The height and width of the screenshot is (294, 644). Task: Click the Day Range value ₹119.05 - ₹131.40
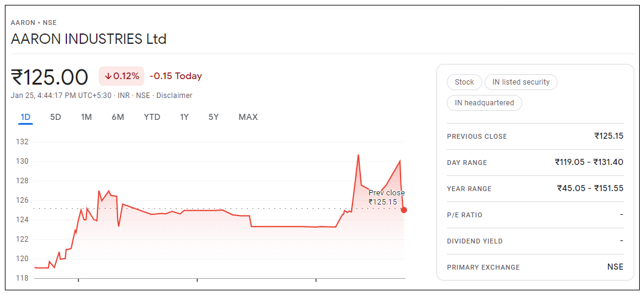[x=589, y=162]
